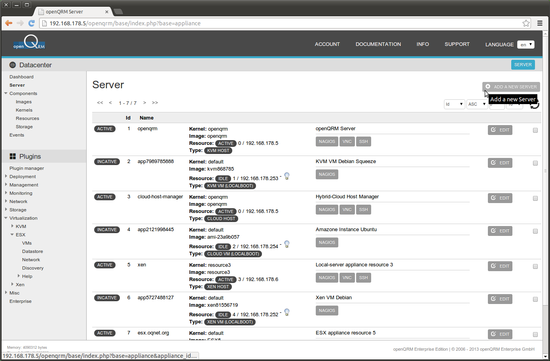The height and width of the screenshot is (361, 550).
Task: Click the openQRM logo
Action: pos(29,42)
